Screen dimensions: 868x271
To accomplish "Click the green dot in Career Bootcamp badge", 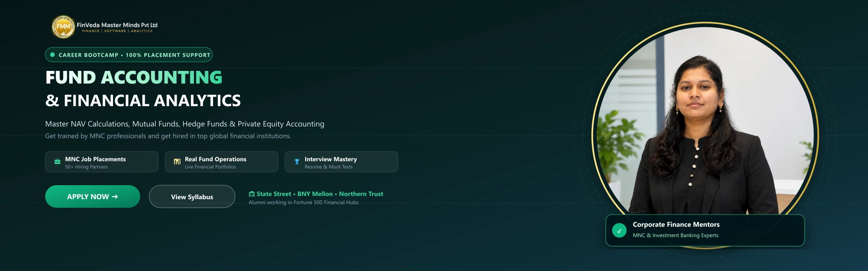I will click(52, 55).
